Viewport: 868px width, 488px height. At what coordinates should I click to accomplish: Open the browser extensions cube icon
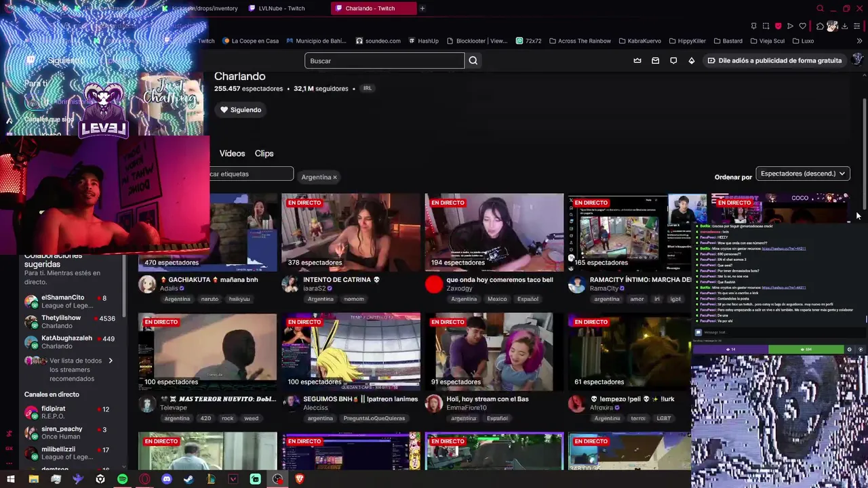click(820, 26)
